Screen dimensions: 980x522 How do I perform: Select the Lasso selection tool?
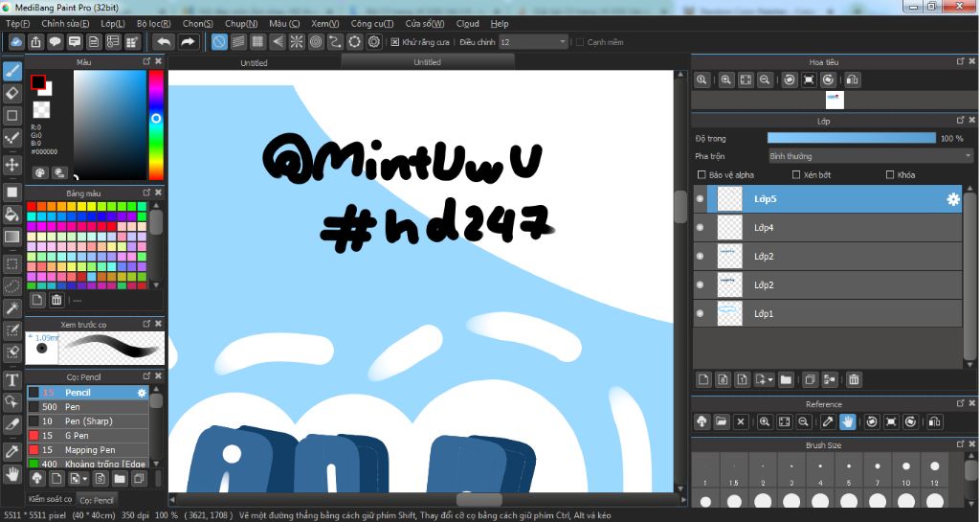[11, 285]
